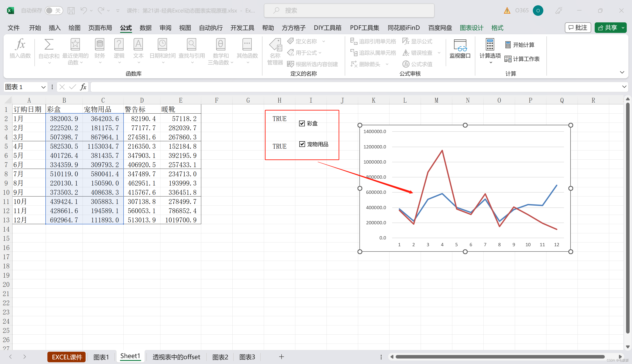Select the EXCEL课件 sheet tab
This screenshot has height=364, width=632.
(x=67, y=357)
